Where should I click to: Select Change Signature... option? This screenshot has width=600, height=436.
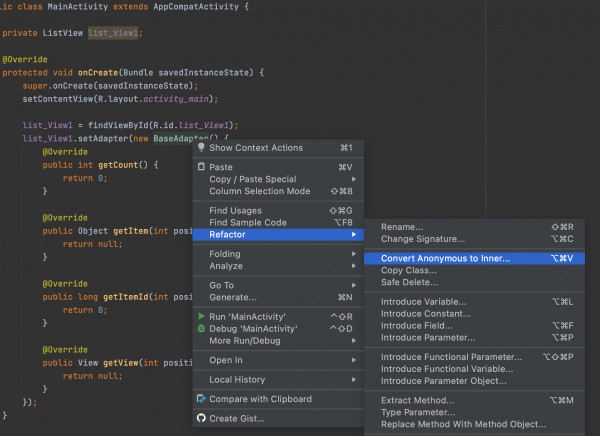coord(474,239)
